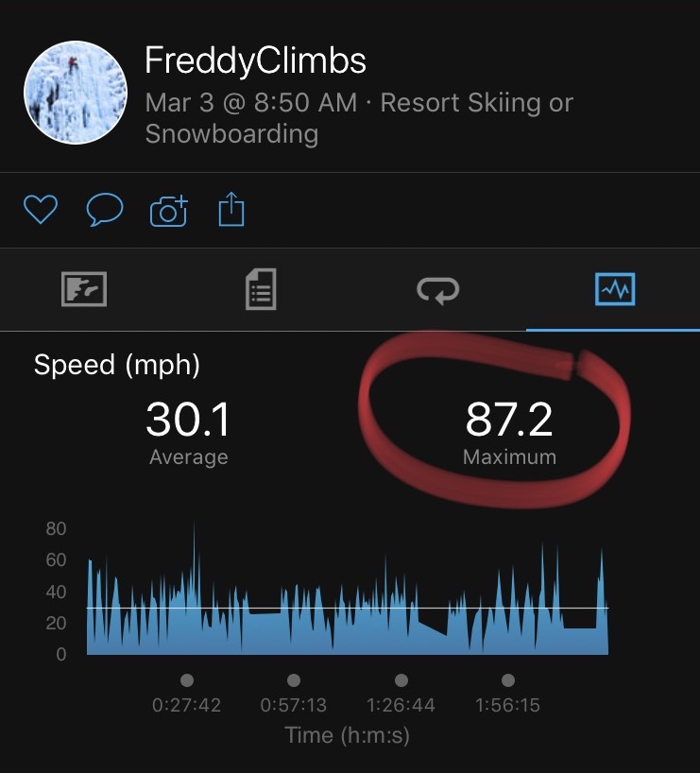Select the 0:57:13 time marker dot
Screen dimensions: 700x773
pos(293,680)
